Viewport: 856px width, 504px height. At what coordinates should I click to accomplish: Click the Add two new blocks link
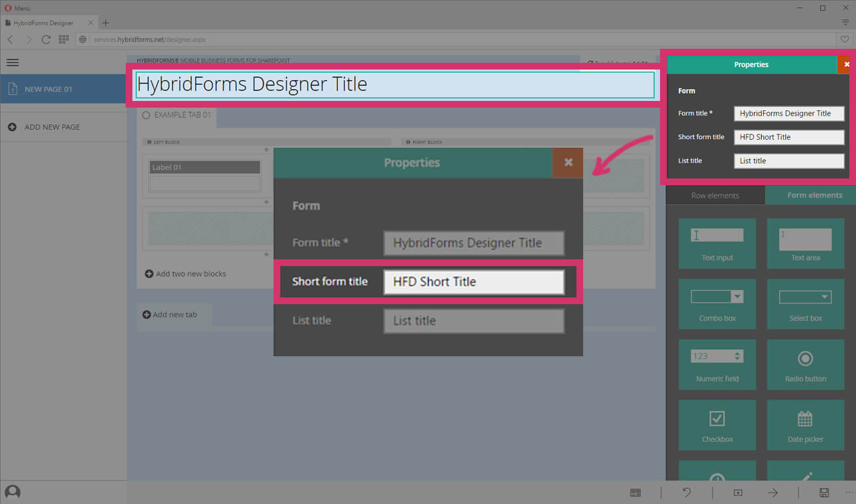point(185,273)
